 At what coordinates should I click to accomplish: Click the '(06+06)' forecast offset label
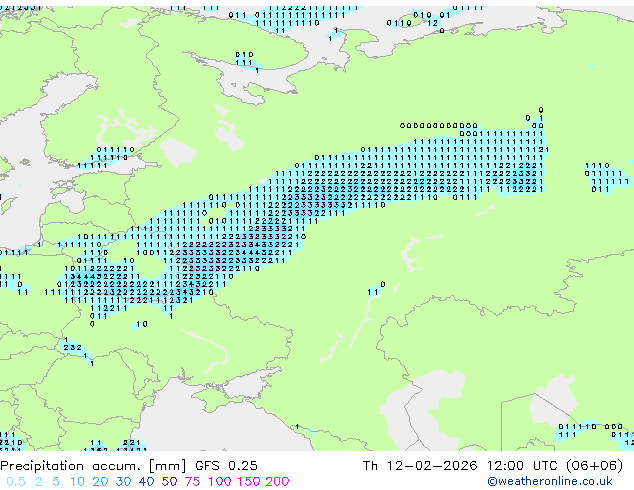tap(594, 466)
